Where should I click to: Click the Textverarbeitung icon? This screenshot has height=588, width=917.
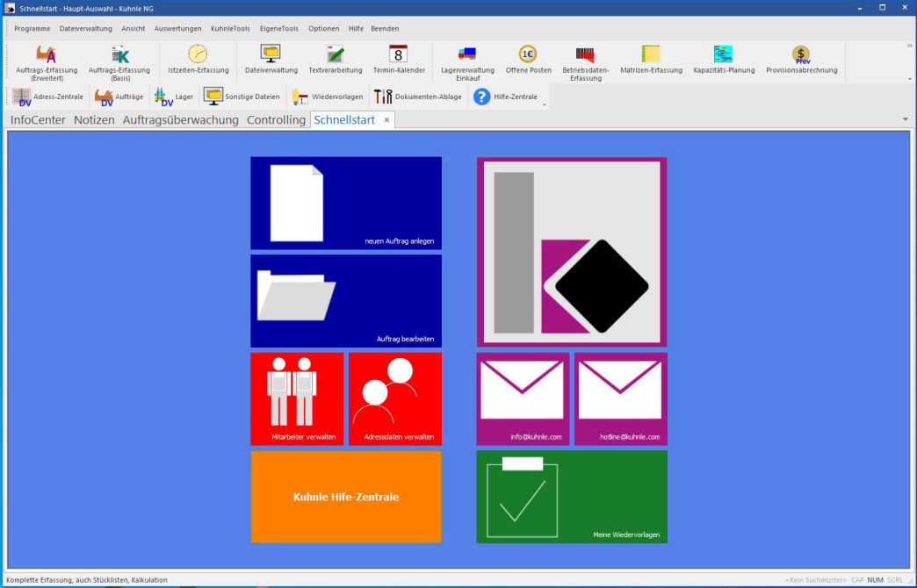click(x=335, y=54)
